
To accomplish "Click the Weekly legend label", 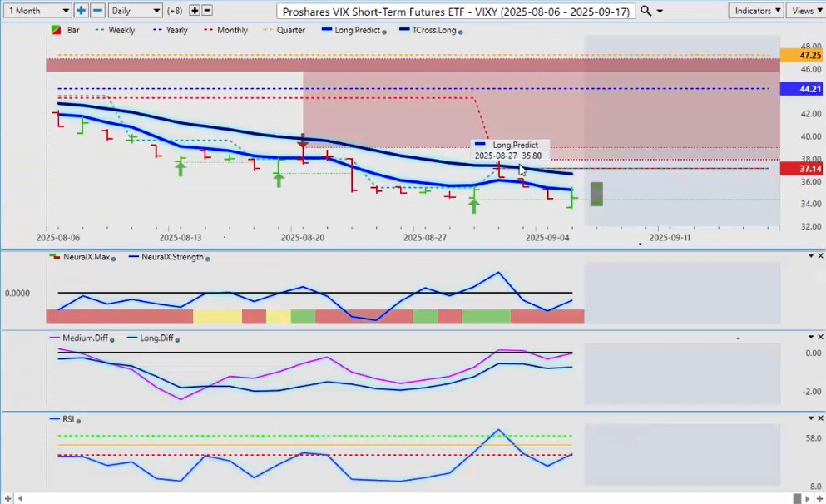I will (121, 30).
